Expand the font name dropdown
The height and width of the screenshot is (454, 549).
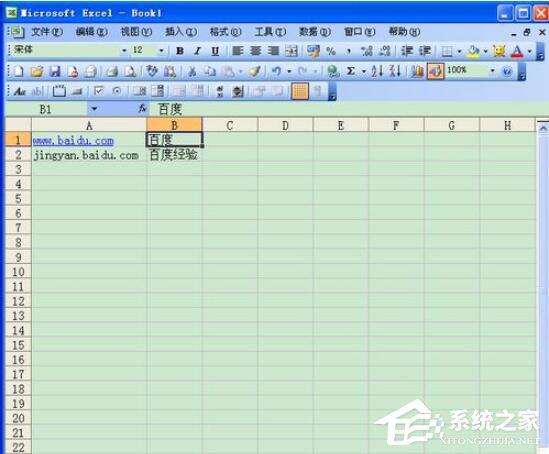124,51
